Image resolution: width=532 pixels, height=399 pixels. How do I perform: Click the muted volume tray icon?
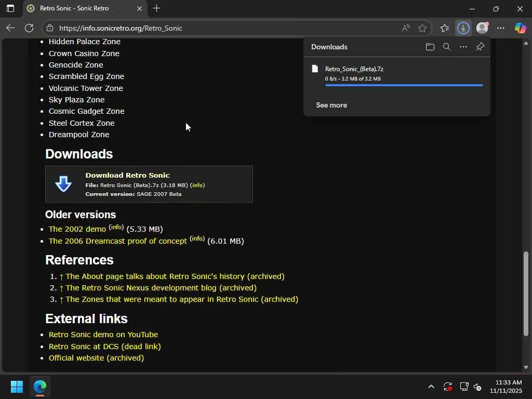477,387
